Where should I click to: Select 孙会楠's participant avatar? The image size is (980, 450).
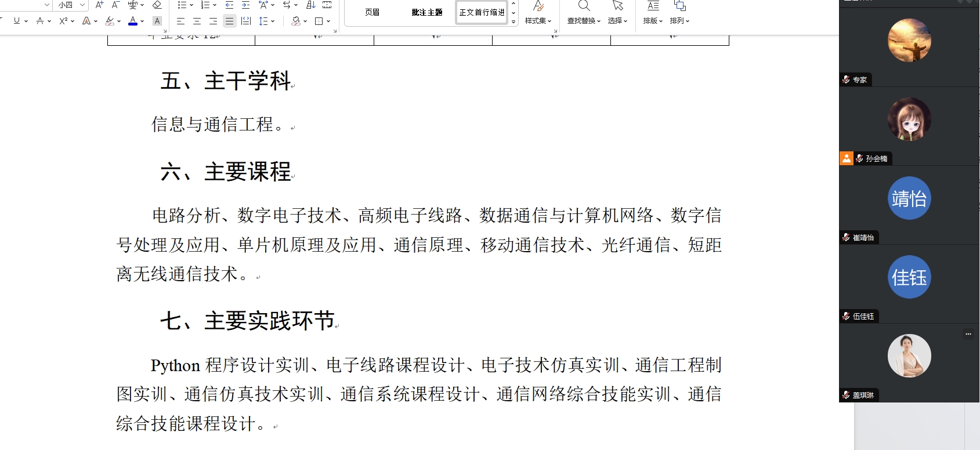[x=909, y=119]
